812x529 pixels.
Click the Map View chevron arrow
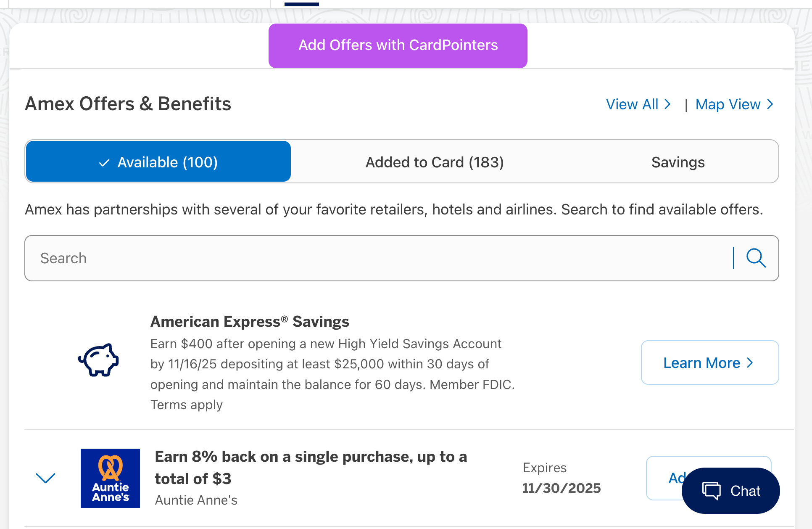770,104
